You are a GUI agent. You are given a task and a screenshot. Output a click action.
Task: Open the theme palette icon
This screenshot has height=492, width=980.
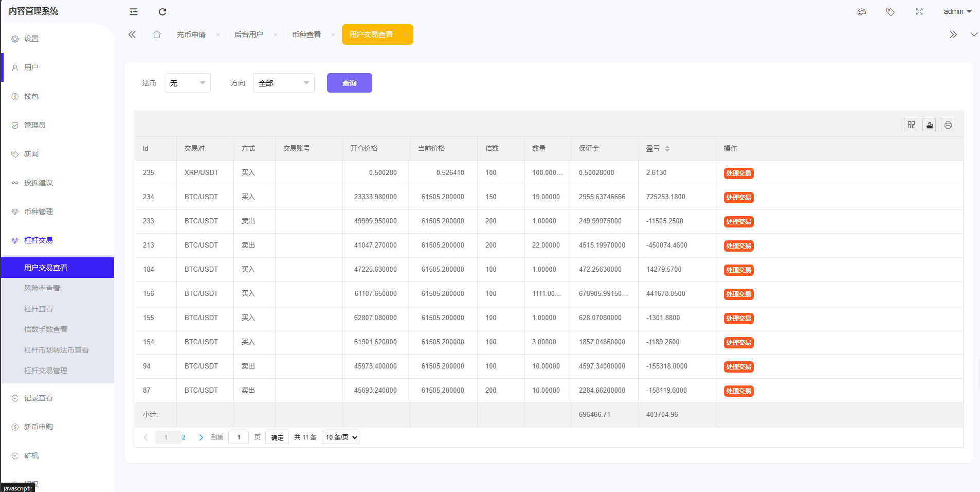[862, 12]
